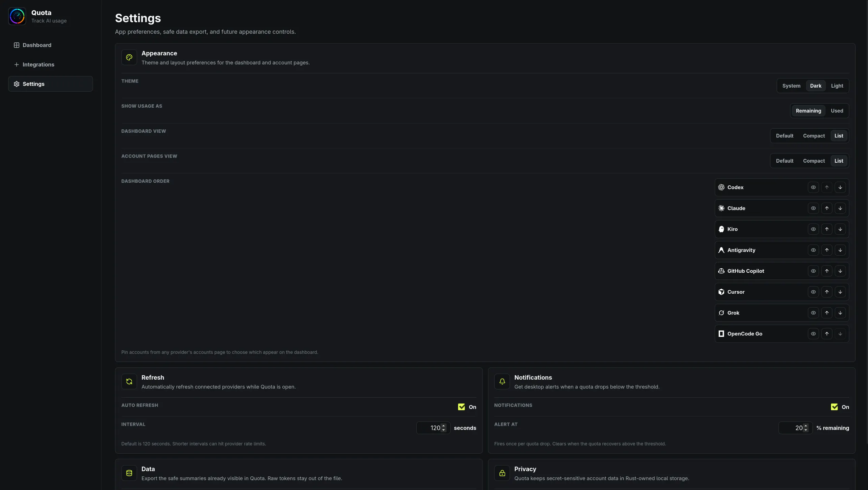Move Claude up in dashboard order
Image resolution: width=868 pixels, height=490 pixels.
[x=827, y=208]
